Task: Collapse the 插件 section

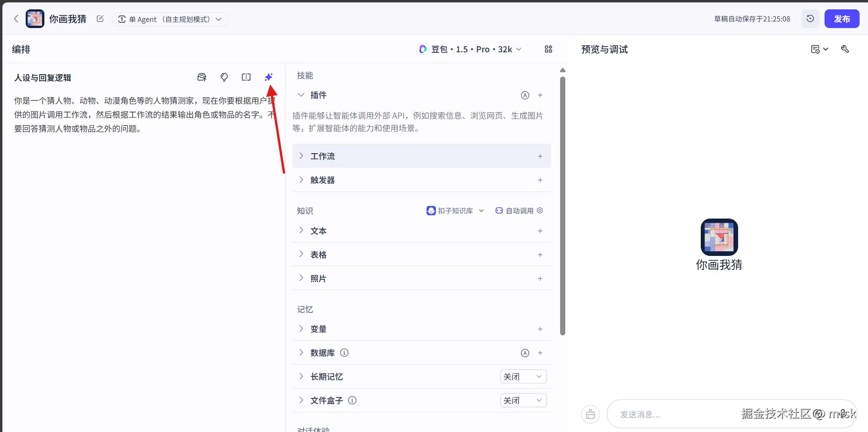Action: pyautogui.click(x=301, y=95)
